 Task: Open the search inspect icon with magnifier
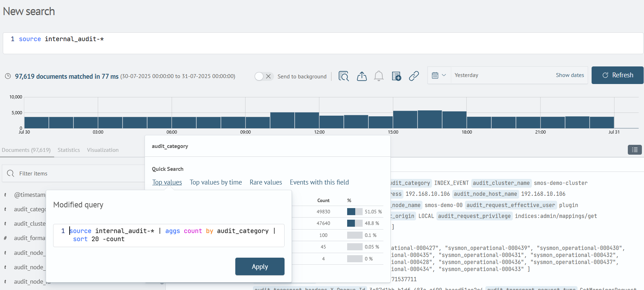point(344,76)
